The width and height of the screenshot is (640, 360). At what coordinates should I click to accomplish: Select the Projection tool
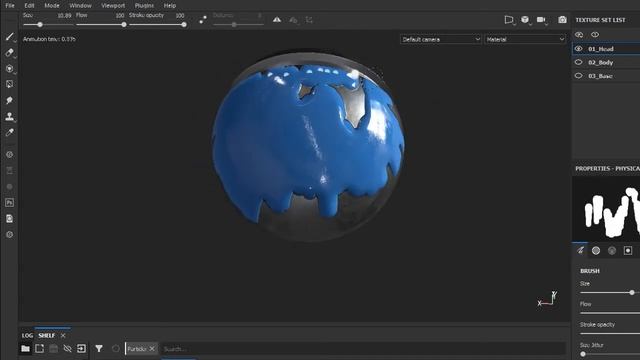(x=9, y=69)
